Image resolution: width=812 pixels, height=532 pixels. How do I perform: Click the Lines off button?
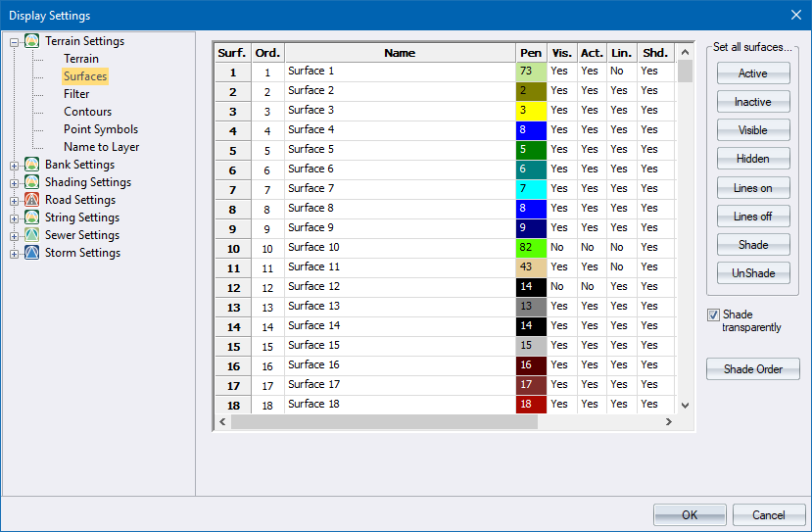click(752, 217)
